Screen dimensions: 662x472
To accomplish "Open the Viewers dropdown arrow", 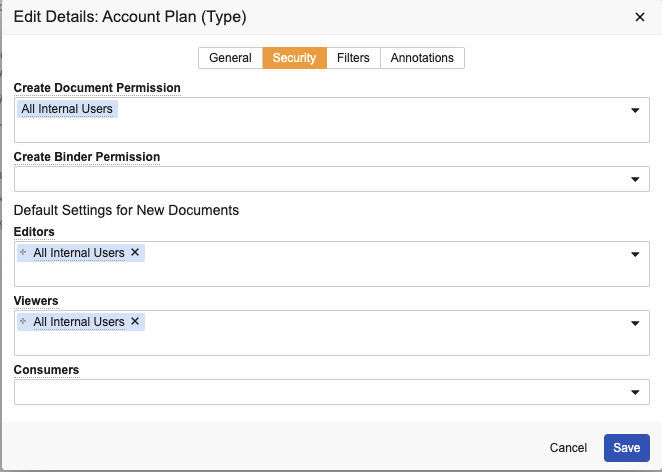I will (635, 323).
